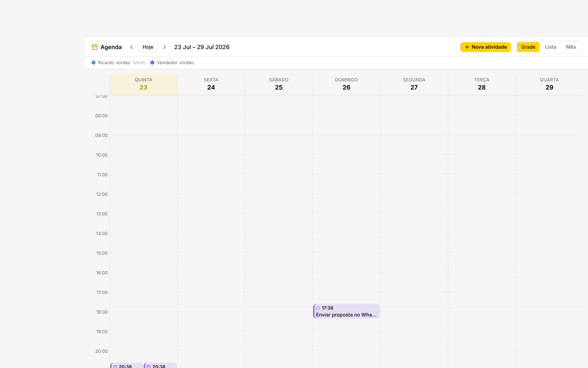Click the Agenda title text
This screenshot has width=588, height=368.
point(111,47)
